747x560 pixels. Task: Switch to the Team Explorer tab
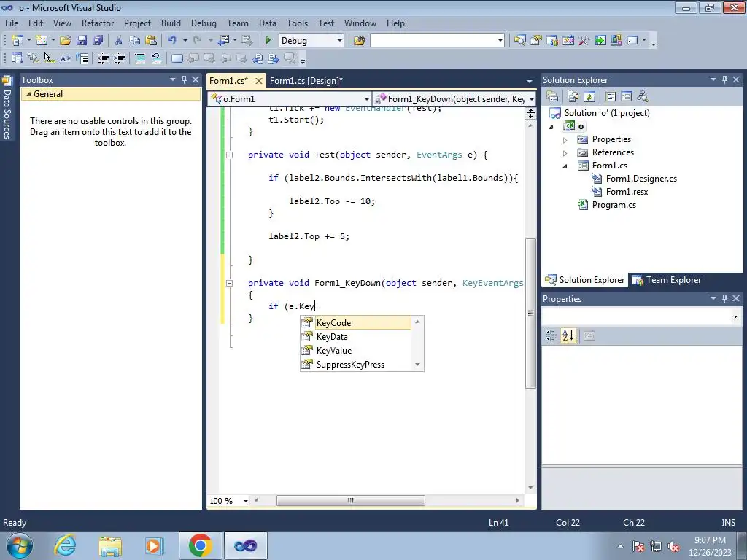[667, 280]
